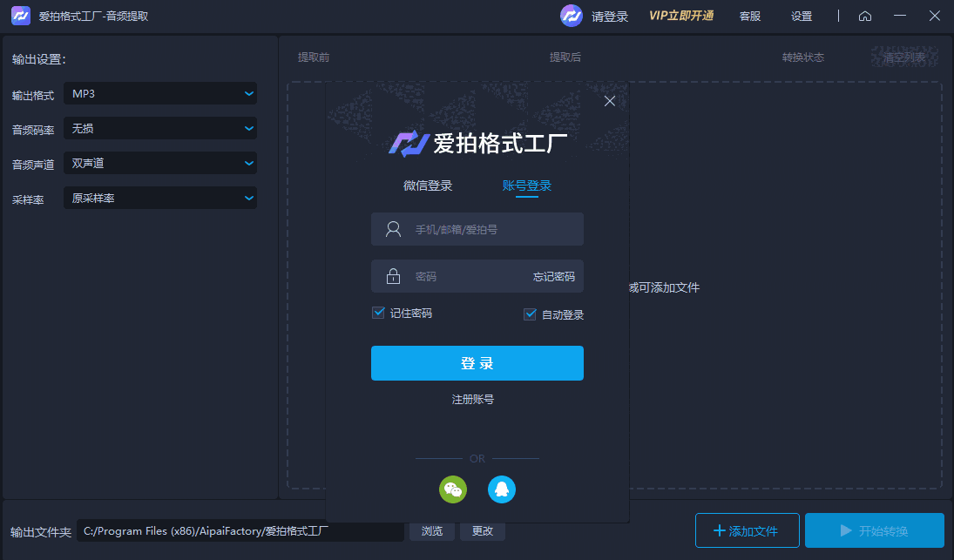Screen dimensions: 954x560
Task: Click the QQ login circle icon
Action: (502, 489)
